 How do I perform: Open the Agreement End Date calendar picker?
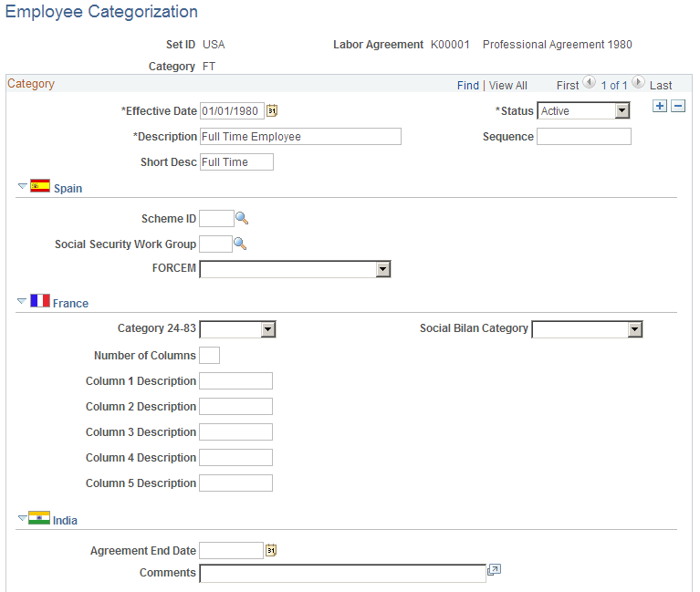click(x=271, y=550)
